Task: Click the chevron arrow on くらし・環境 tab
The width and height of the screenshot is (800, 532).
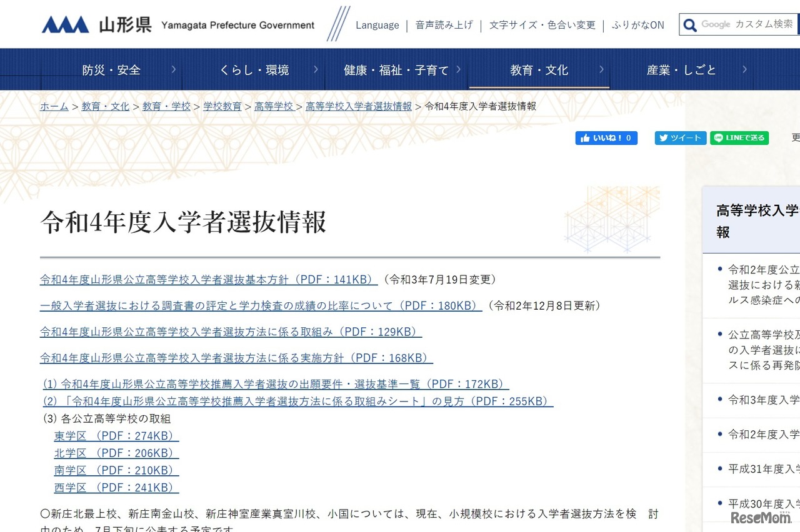Action: 316,70
